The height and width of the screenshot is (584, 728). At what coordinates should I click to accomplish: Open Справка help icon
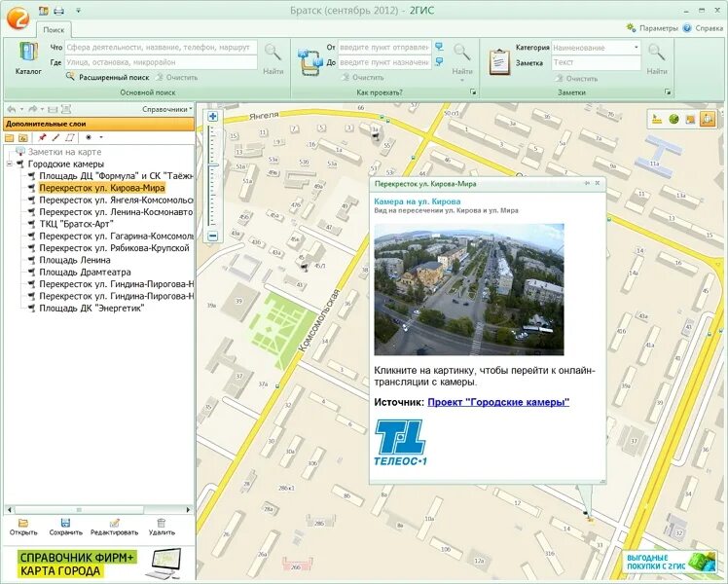pyautogui.click(x=687, y=28)
